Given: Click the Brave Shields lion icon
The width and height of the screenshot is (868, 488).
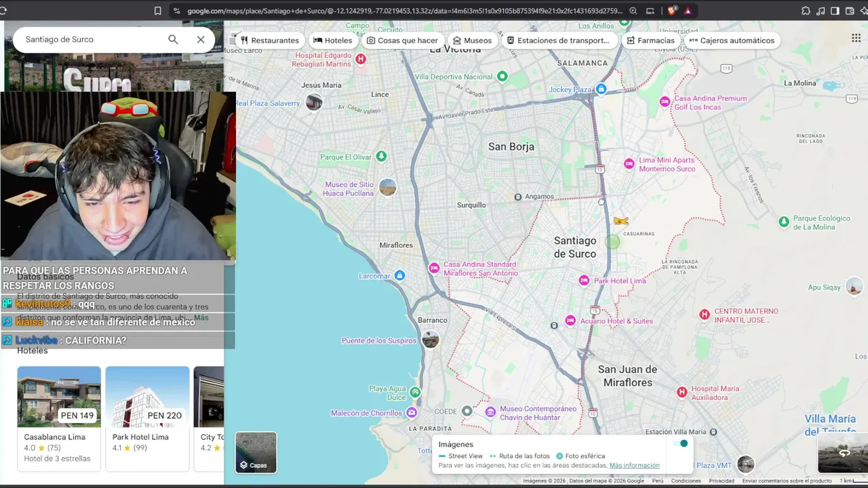Looking at the screenshot, I should pos(671,11).
